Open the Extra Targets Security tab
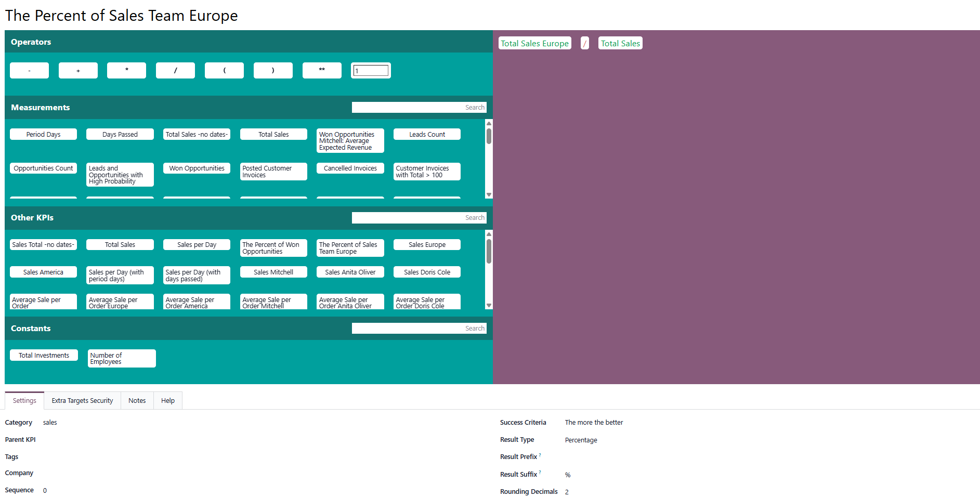 coord(82,400)
